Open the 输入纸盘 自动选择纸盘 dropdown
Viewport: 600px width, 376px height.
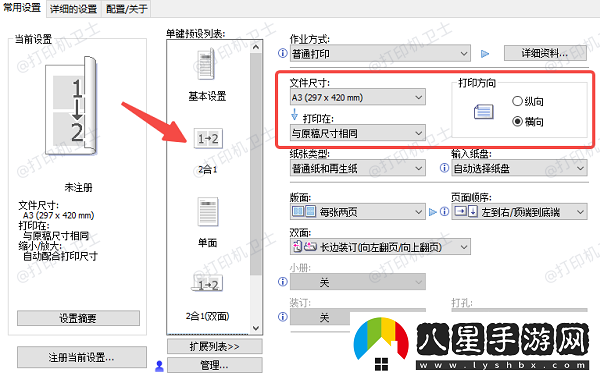519,168
